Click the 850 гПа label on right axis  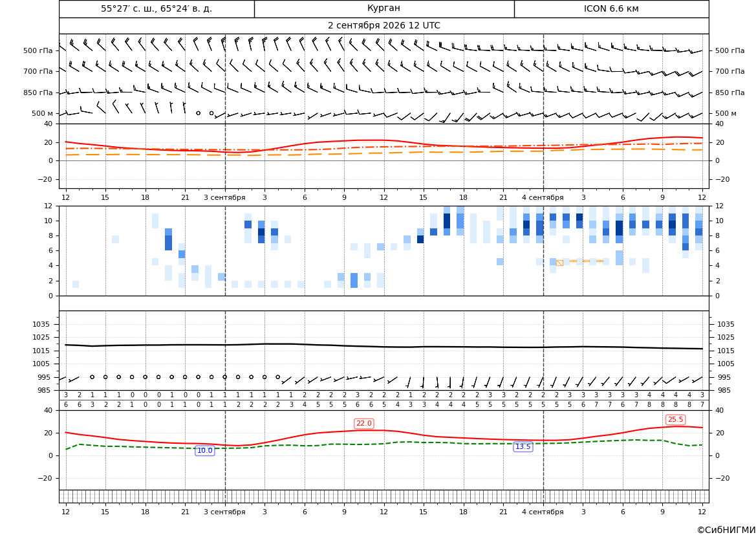click(x=730, y=93)
